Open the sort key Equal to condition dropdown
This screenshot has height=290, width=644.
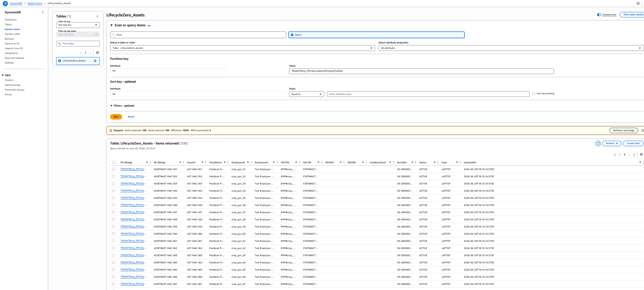[x=306, y=94]
